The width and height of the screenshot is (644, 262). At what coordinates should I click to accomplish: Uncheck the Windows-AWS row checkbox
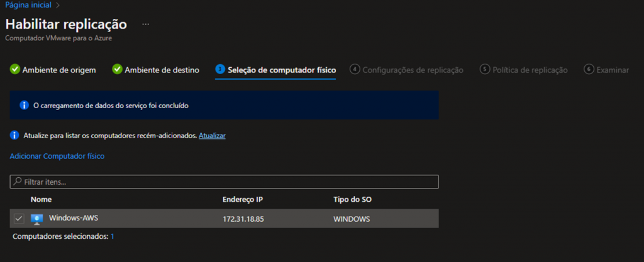(19, 219)
